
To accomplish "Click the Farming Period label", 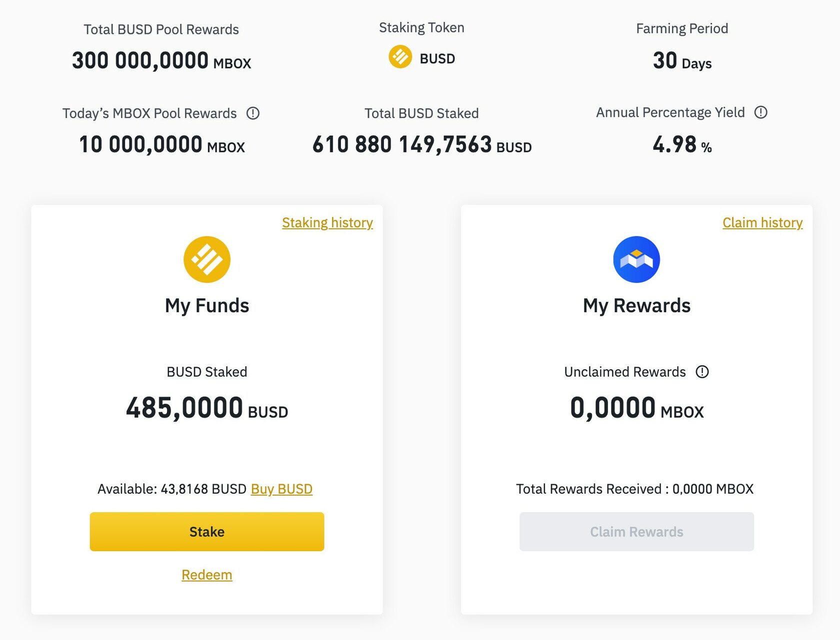I will pyautogui.click(x=682, y=29).
